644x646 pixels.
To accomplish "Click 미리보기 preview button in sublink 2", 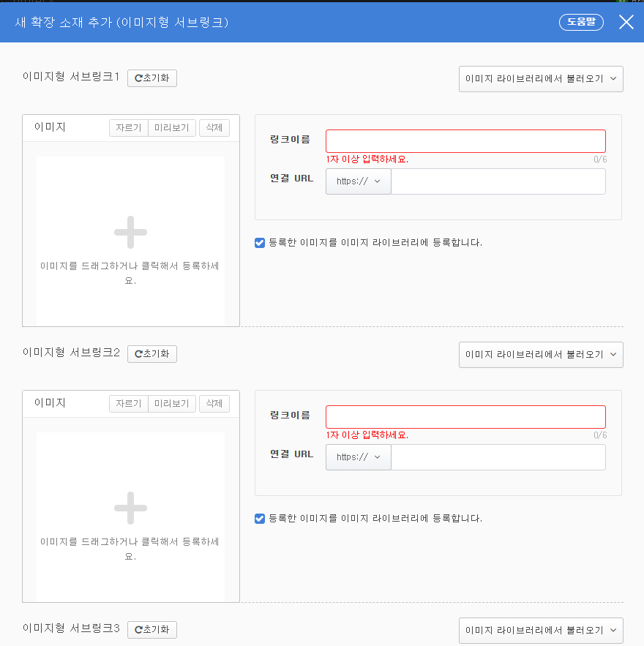I will click(172, 403).
